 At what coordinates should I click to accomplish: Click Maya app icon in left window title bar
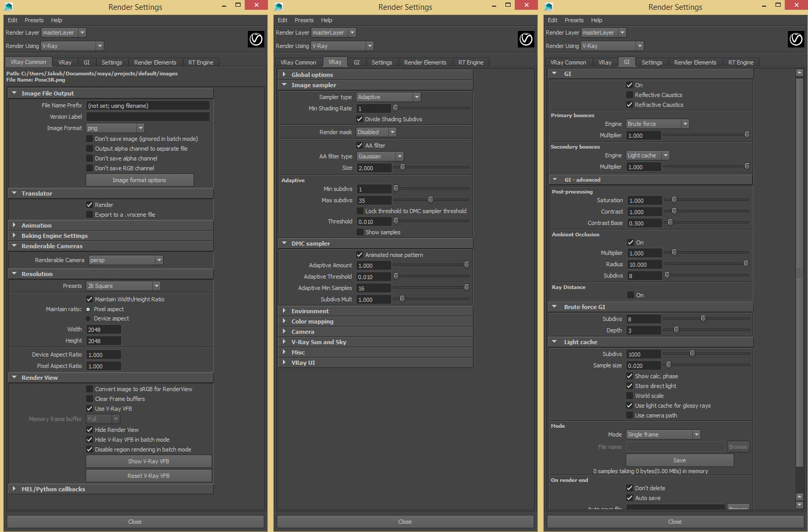point(9,6)
